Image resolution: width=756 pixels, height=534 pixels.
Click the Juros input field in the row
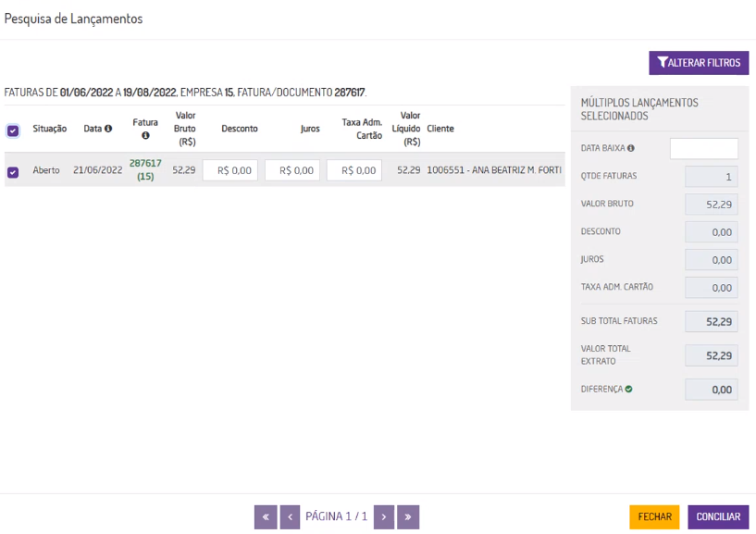(x=292, y=170)
